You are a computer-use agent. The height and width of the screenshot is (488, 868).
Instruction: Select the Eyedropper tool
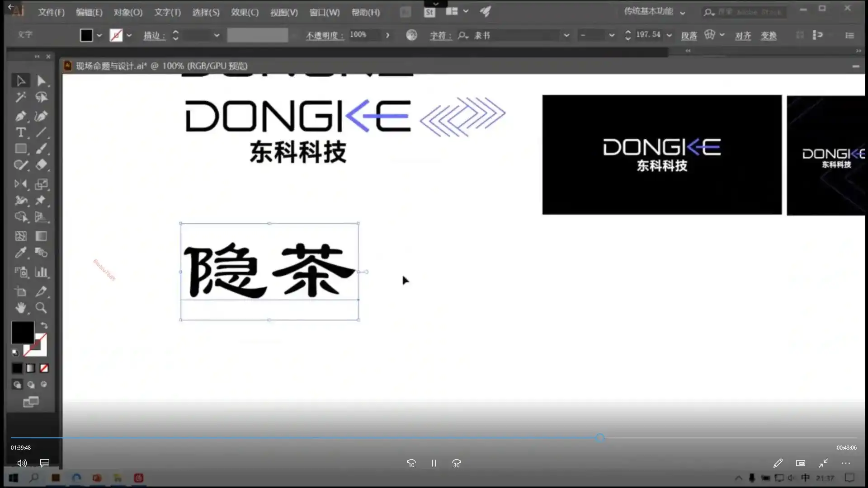pos(20,253)
